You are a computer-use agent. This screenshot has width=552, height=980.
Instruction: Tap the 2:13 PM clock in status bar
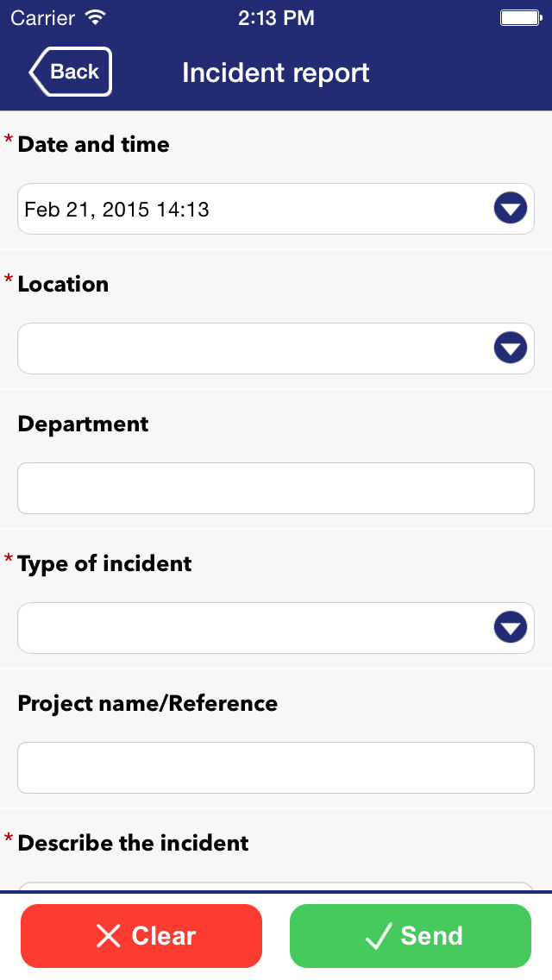click(x=276, y=17)
